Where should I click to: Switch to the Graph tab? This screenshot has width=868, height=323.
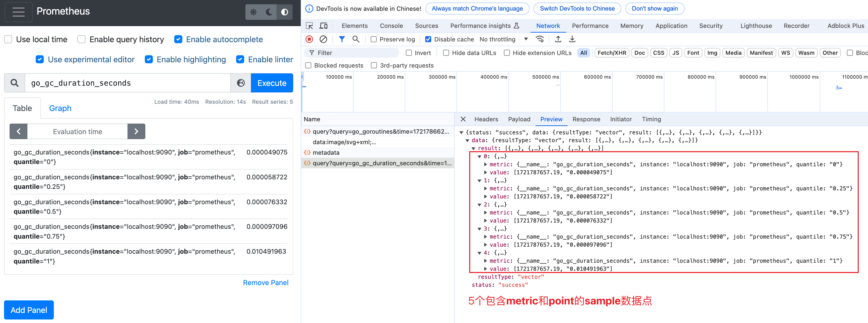[60, 108]
